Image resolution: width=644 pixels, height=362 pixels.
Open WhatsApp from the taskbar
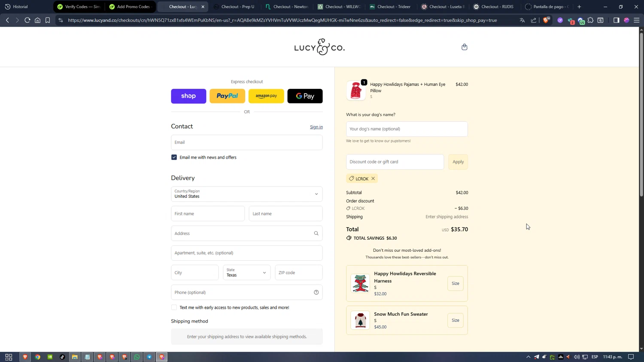(137, 357)
